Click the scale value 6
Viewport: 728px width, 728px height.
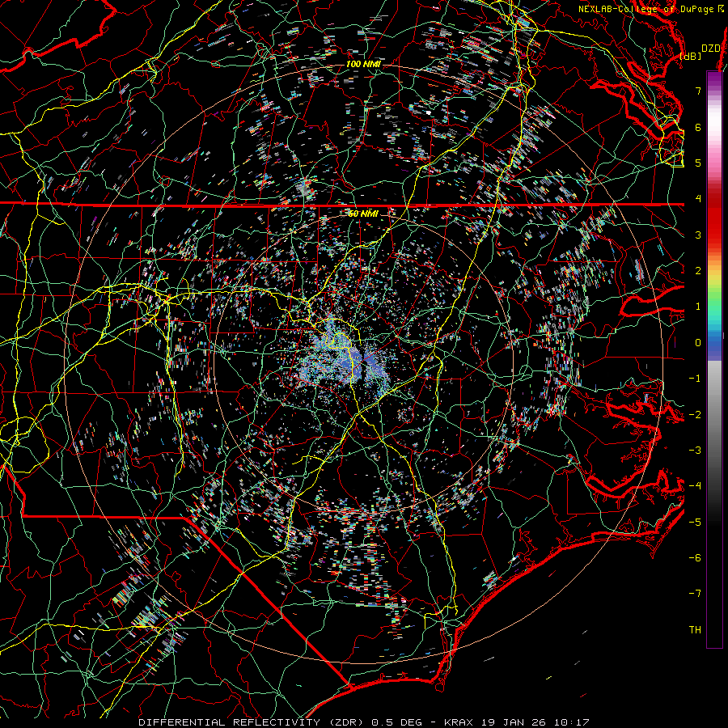[698, 127]
